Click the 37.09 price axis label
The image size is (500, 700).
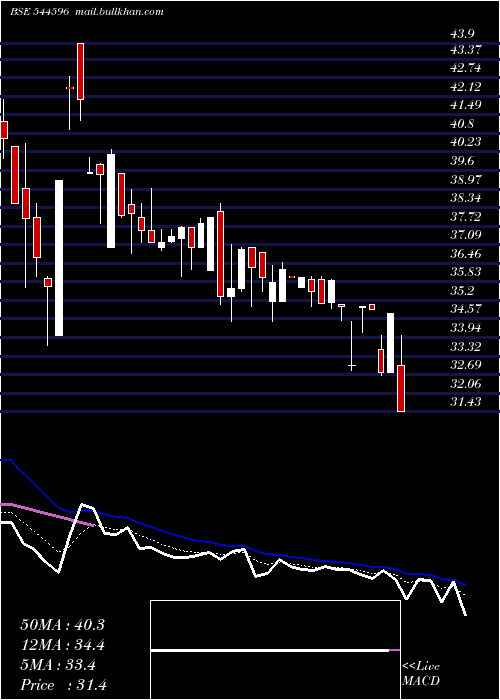466,235
